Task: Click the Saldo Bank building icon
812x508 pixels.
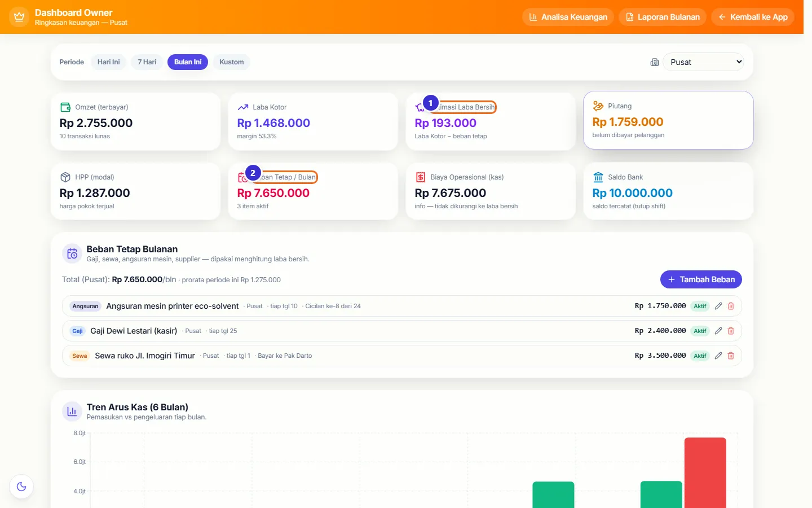Action: click(x=598, y=177)
